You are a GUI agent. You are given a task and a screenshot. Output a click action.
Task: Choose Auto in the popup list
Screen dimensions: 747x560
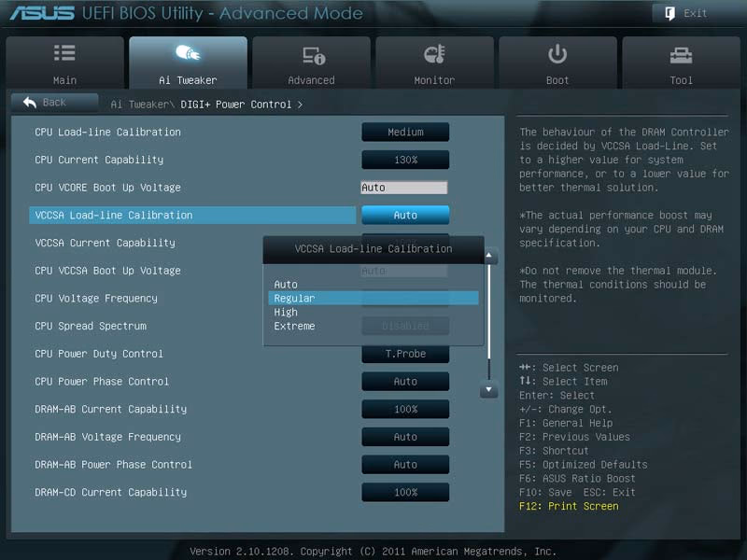[x=286, y=285]
